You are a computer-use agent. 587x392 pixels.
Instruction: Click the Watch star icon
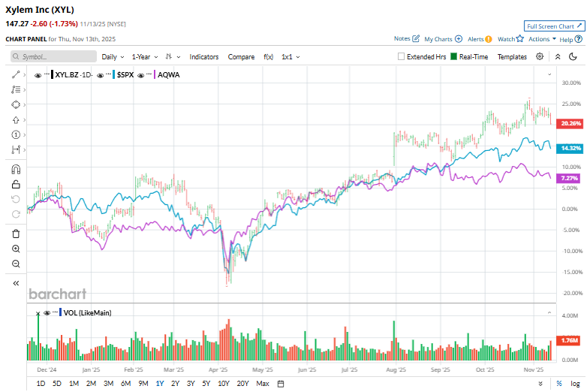pyautogui.click(x=519, y=38)
